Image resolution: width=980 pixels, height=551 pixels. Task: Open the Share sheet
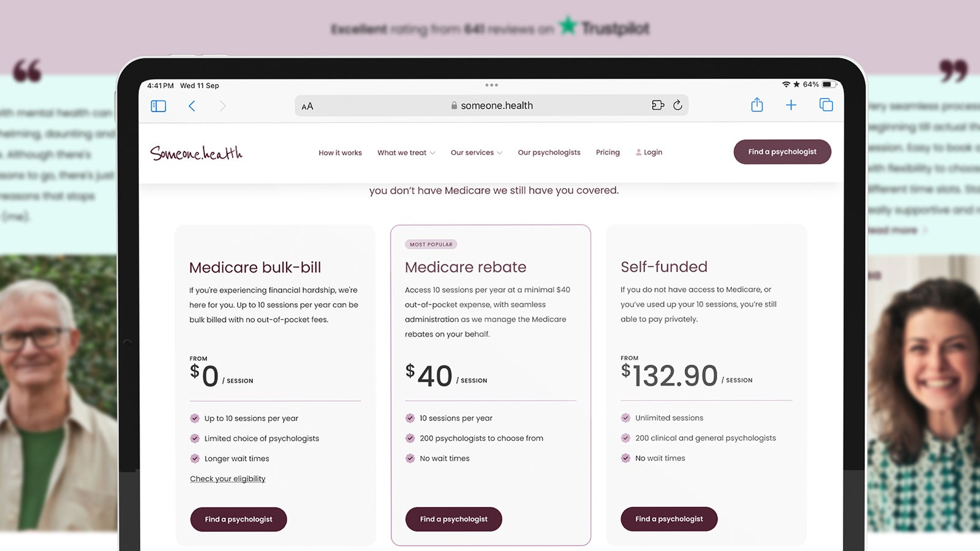[x=756, y=105]
